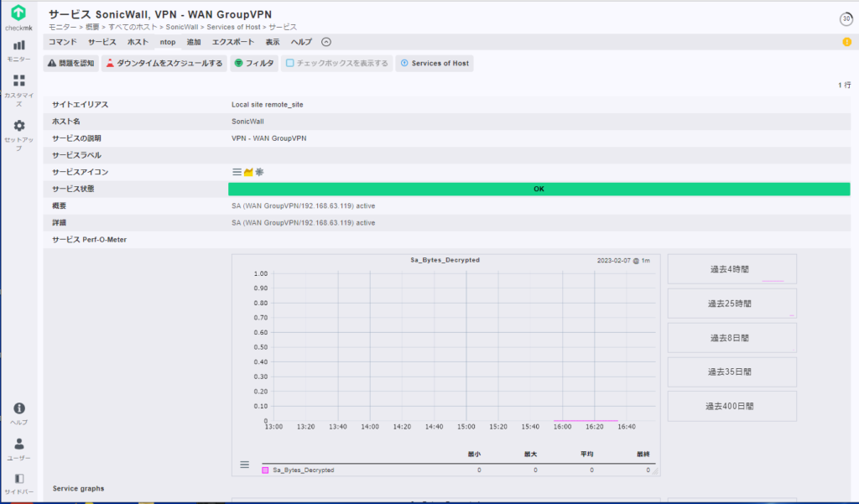Click the Sa_Bytes_Decrypted pink legend swatch
The image size is (859, 504).
[265, 470]
